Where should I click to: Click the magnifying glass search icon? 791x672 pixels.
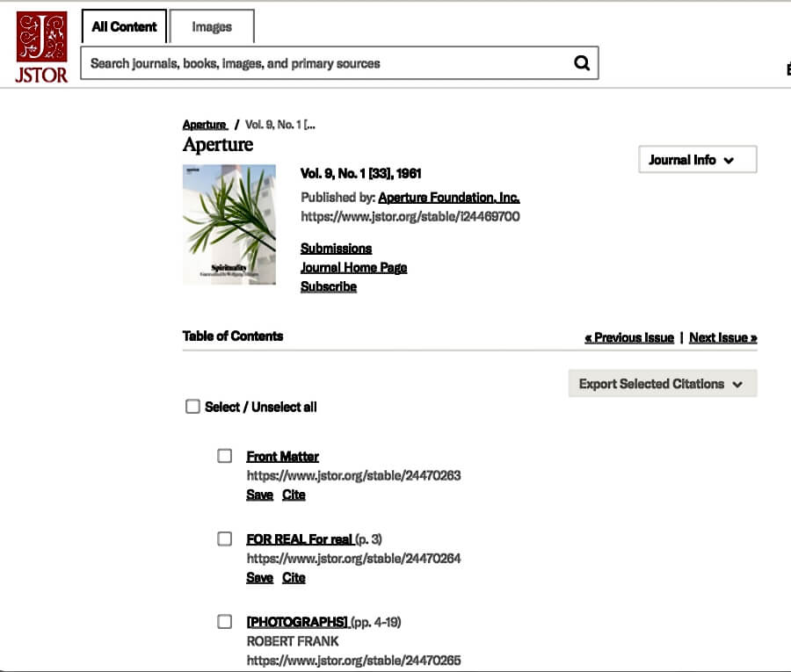pyautogui.click(x=582, y=63)
